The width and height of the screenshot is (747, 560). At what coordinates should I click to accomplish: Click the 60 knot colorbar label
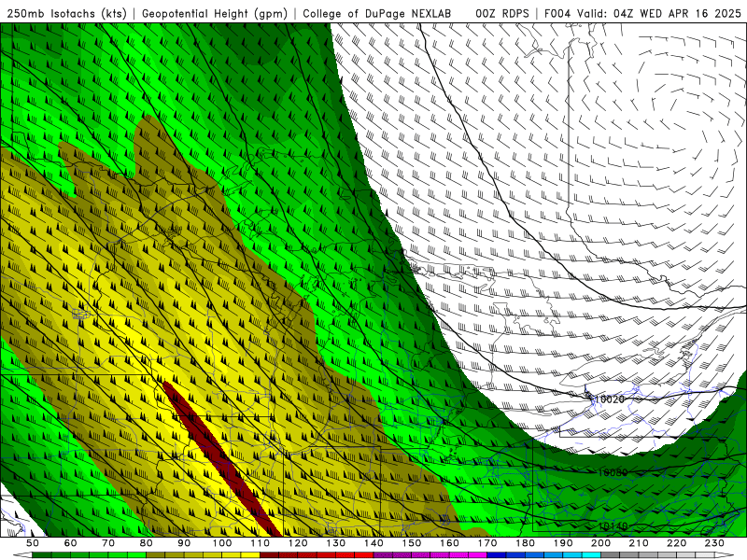point(70,543)
